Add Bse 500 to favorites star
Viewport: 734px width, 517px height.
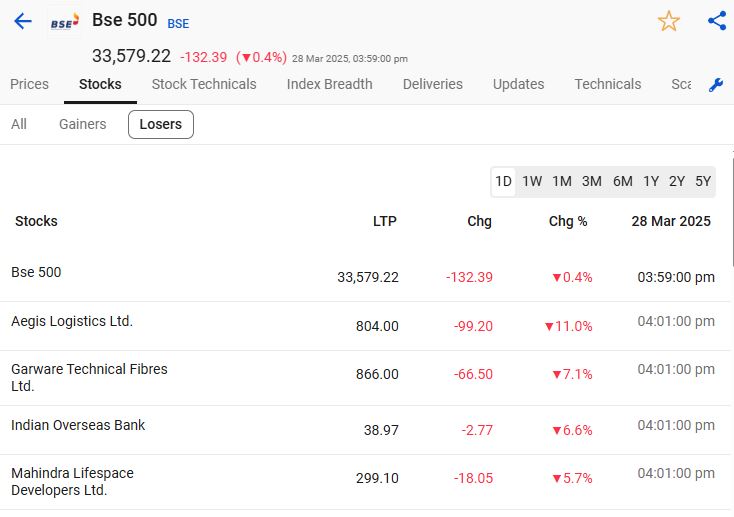[668, 21]
